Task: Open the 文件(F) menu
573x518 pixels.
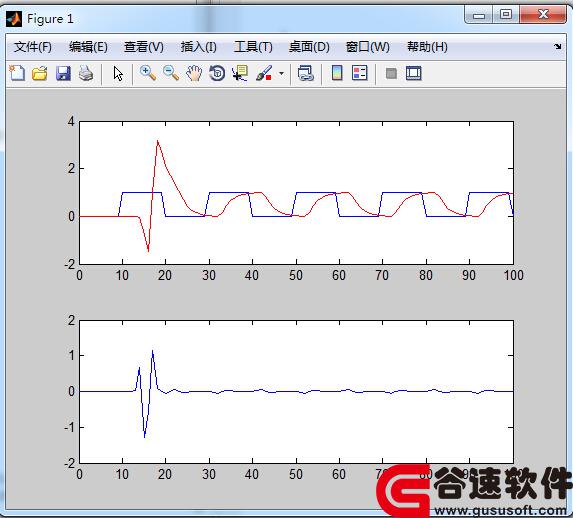Action: click(x=33, y=47)
